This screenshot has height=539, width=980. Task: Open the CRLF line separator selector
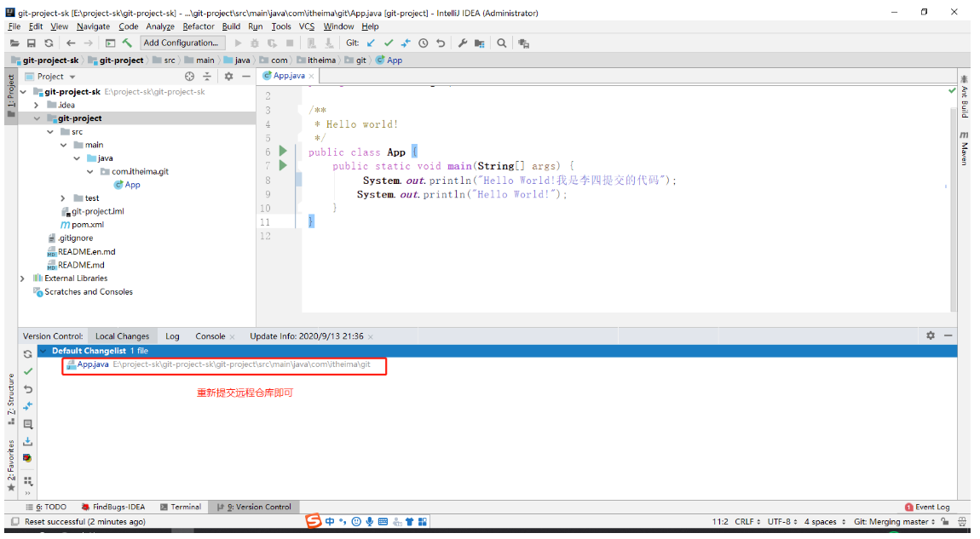pyautogui.click(x=747, y=521)
